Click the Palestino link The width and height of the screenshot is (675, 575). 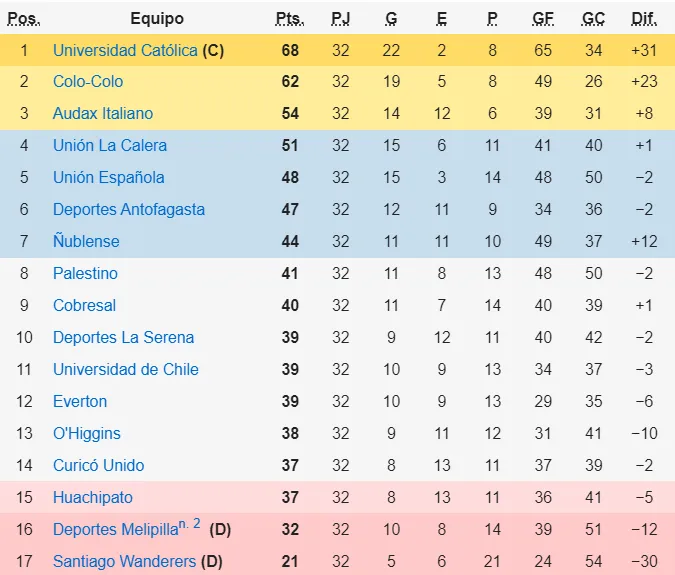click(85, 274)
